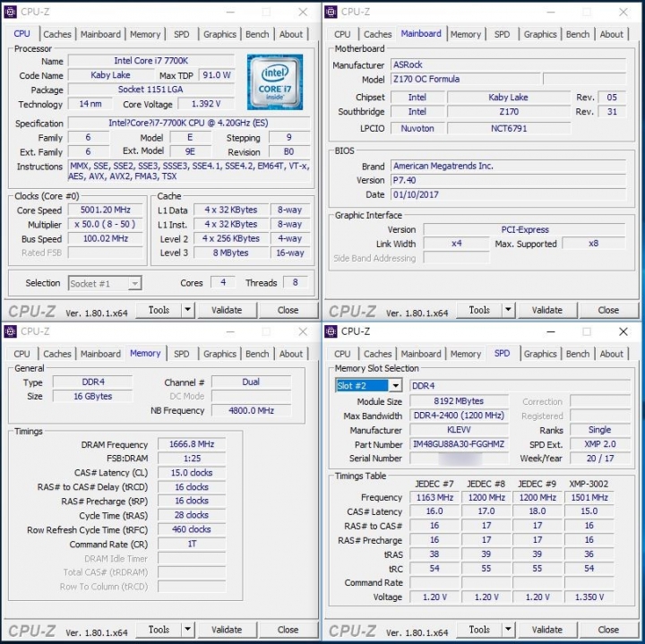The width and height of the screenshot is (645, 644).
Task: Open the Bench tab in the CPU window
Action: (x=257, y=34)
